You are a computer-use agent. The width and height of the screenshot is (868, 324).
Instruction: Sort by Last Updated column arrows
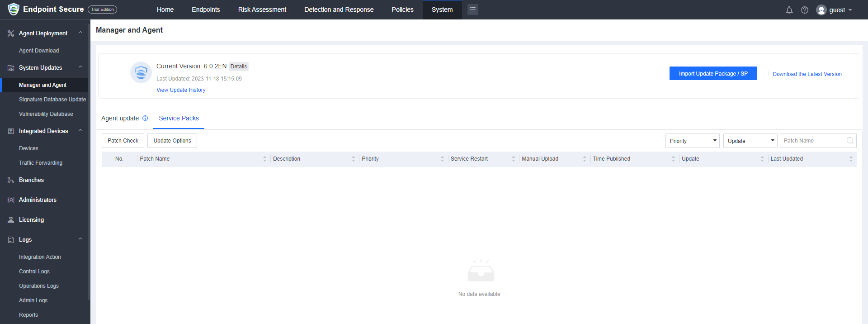point(851,159)
